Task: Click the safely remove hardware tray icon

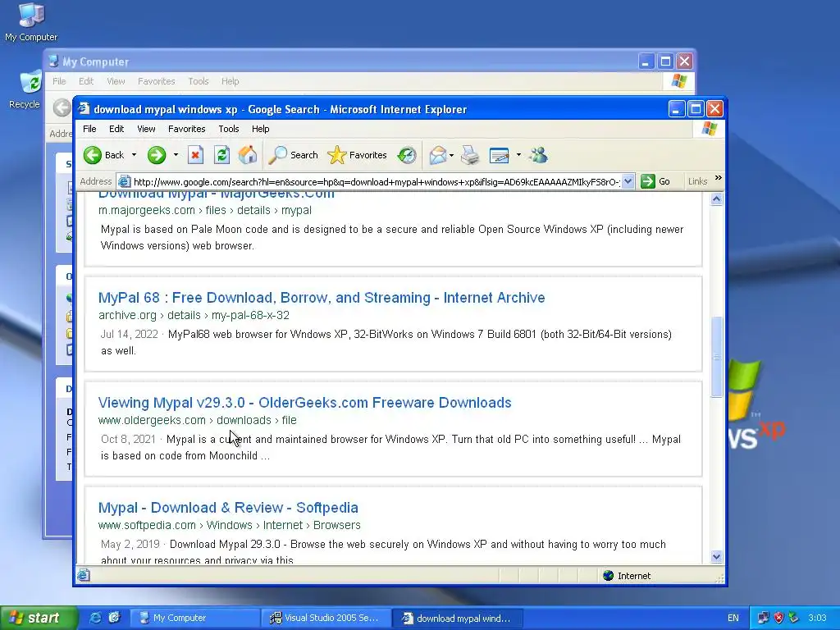Action: point(793,618)
